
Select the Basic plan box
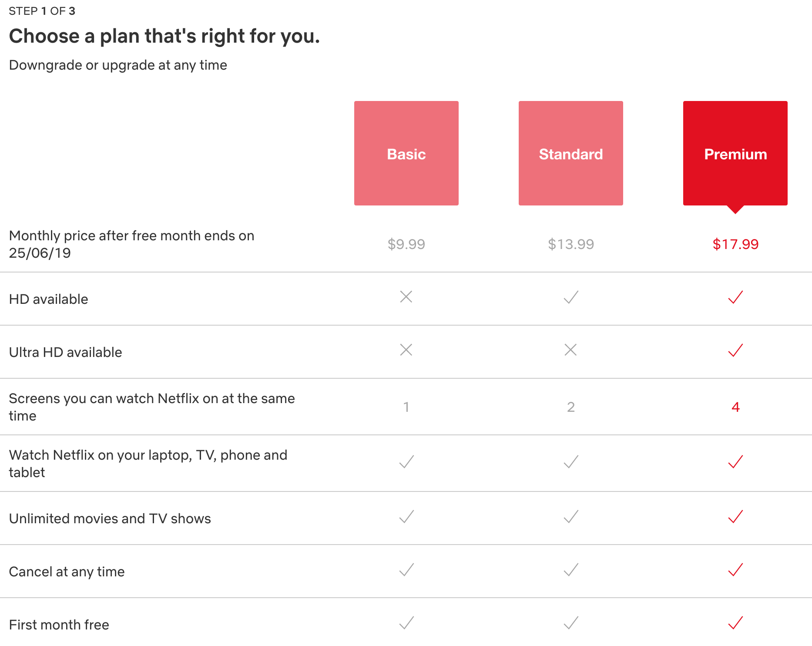[406, 153]
